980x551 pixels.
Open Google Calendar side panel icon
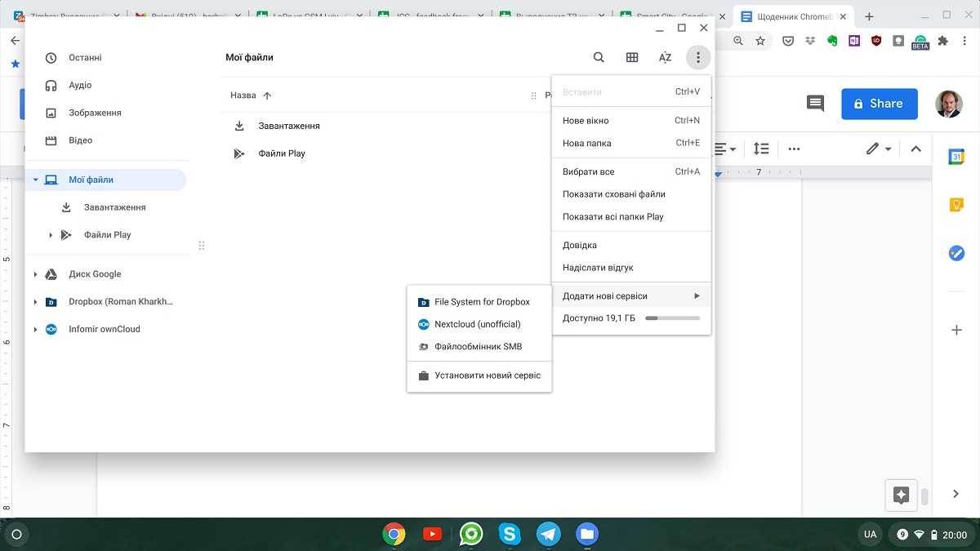coord(956,158)
